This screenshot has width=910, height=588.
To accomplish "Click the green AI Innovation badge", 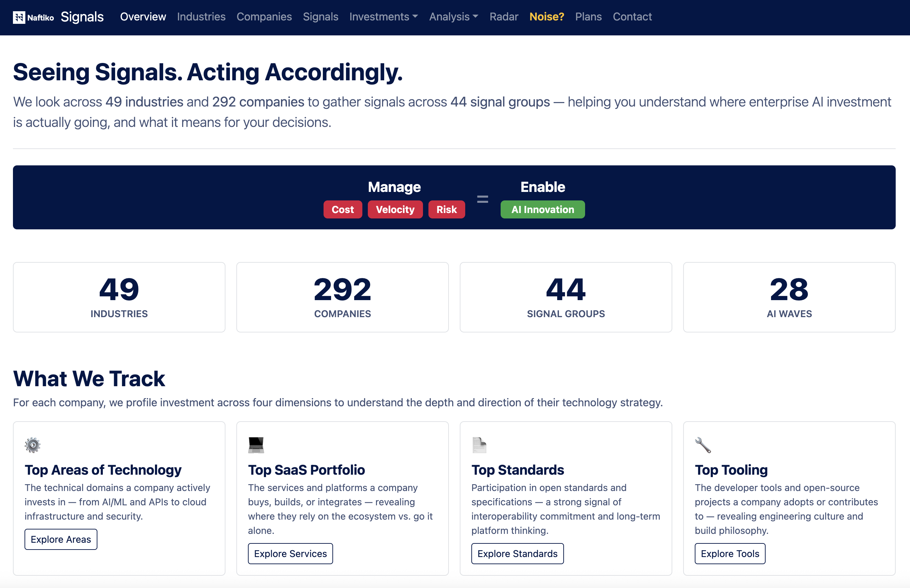I will click(x=542, y=209).
